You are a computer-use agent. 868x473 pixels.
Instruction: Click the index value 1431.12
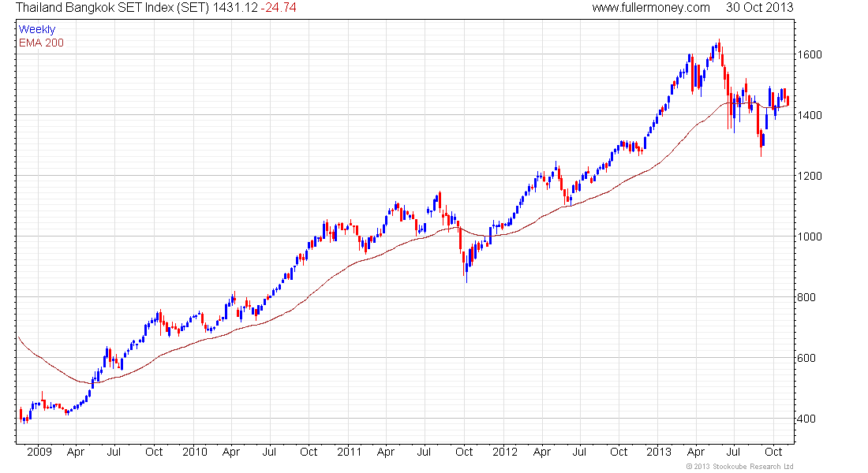(x=235, y=8)
